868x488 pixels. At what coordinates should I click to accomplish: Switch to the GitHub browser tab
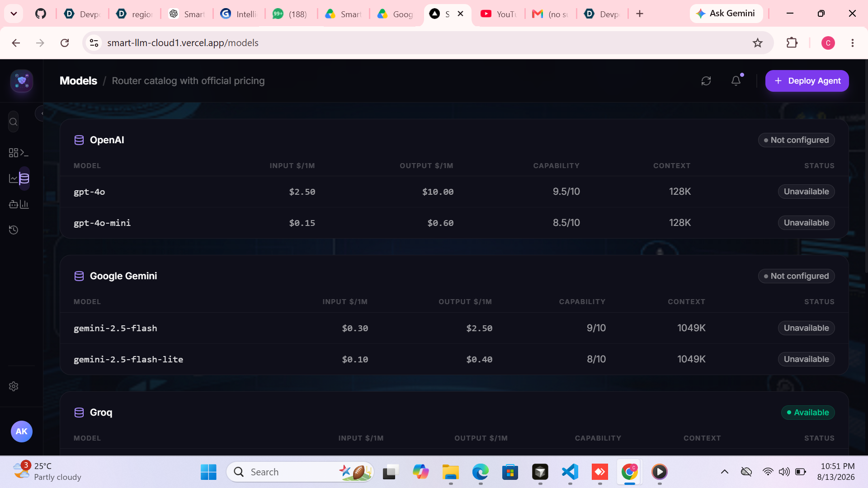[41, 14]
